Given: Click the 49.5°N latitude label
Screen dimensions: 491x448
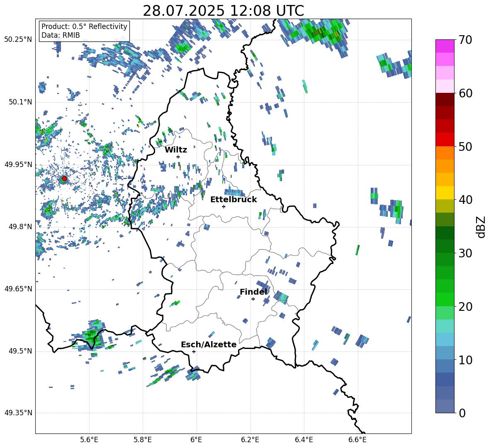Looking at the screenshot, I should (x=20, y=351).
